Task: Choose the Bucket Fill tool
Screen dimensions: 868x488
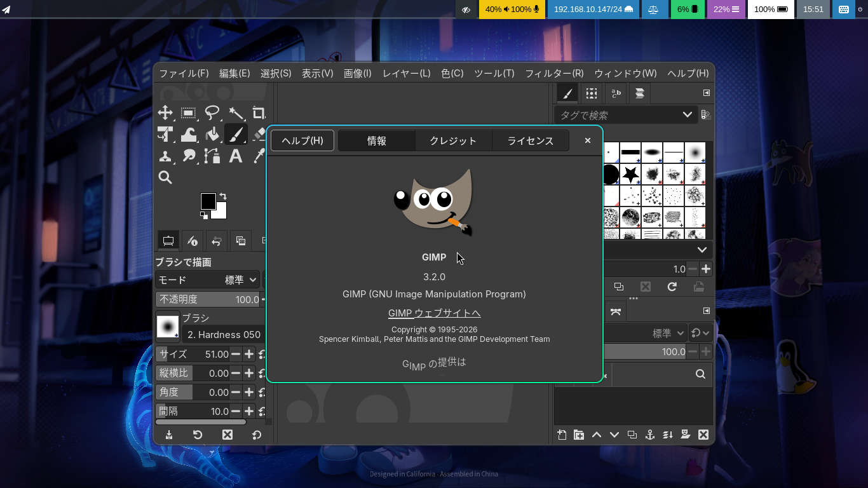Action: (x=212, y=134)
